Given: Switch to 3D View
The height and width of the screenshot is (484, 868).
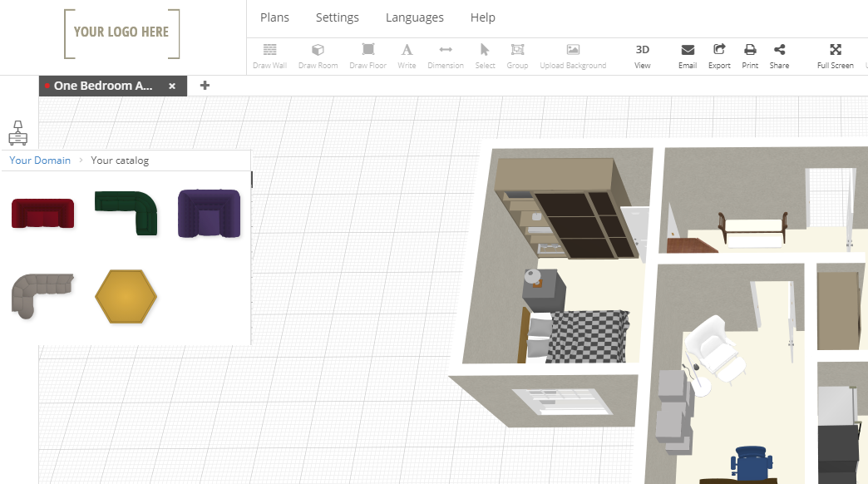Looking at the screenshot, I should point(642,56).
